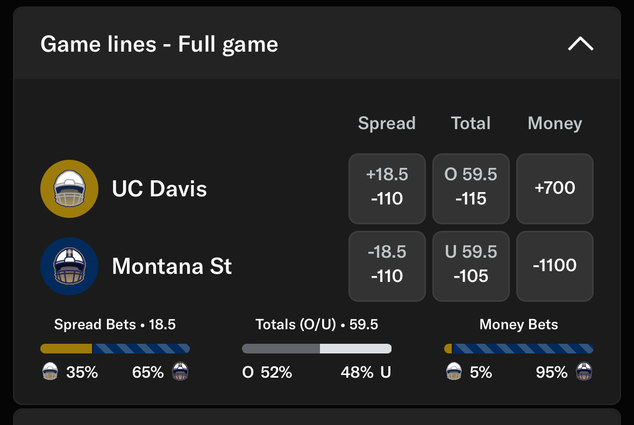Choose Montana St -1100 moneyline
Screen dimensions: 634x425
pyautogui.click(x=554, y=266)
